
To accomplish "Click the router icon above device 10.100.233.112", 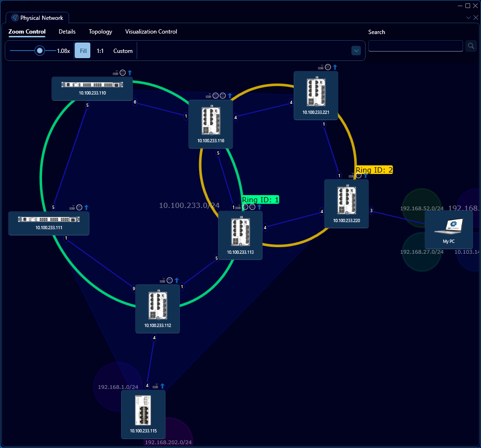I will tap(163, 281).
